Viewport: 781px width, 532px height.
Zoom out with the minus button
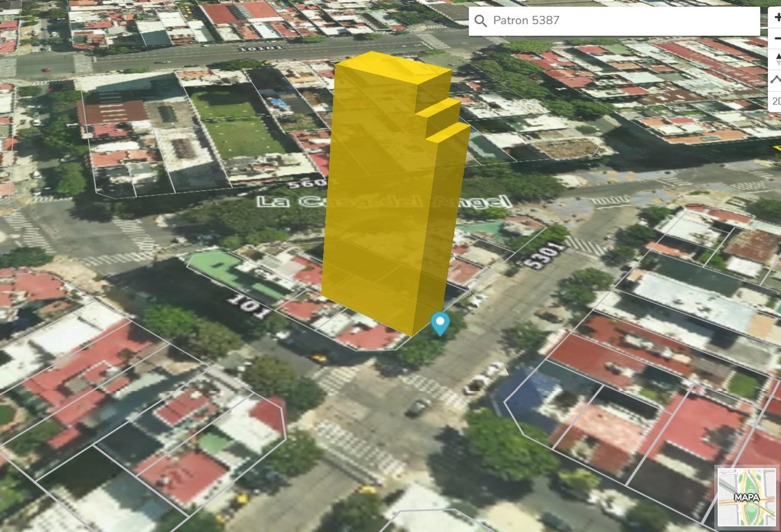[x=777, y=38]
